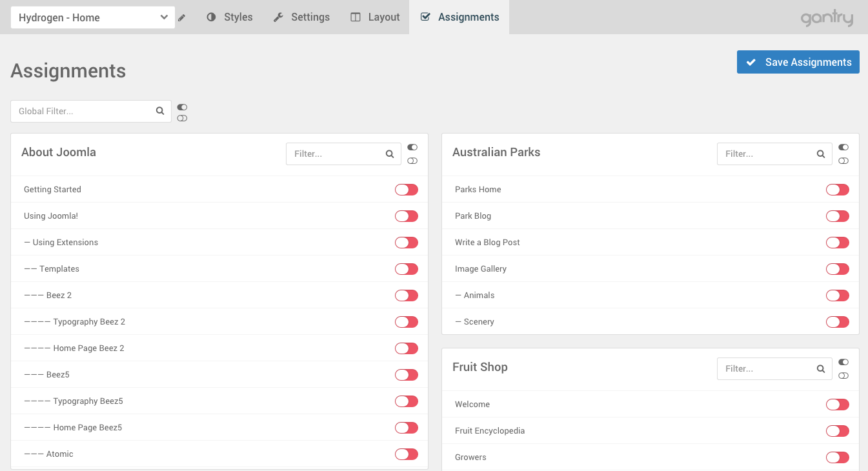Enable all About Joomla items via toggle-on icon
The height and width of the screenshot is (471, 868).
pos(412,148)
